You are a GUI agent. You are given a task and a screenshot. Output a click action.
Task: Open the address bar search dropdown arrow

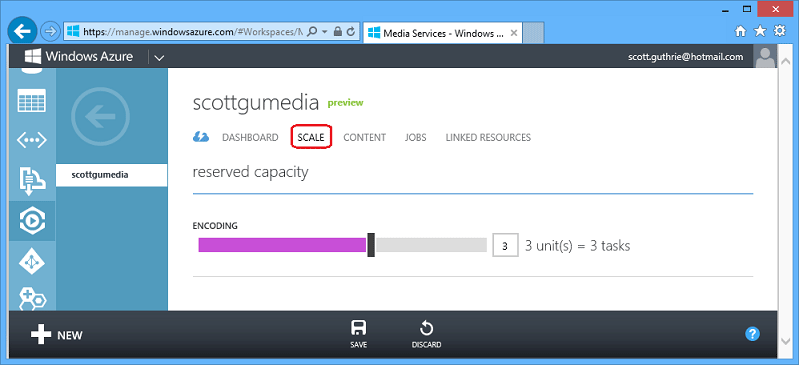point(324,32)
